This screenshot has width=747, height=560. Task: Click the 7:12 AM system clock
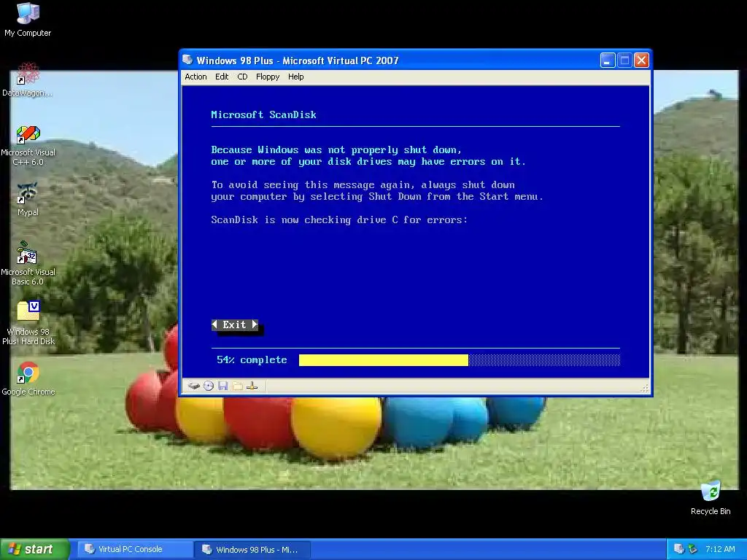click(x=720, y=549)
